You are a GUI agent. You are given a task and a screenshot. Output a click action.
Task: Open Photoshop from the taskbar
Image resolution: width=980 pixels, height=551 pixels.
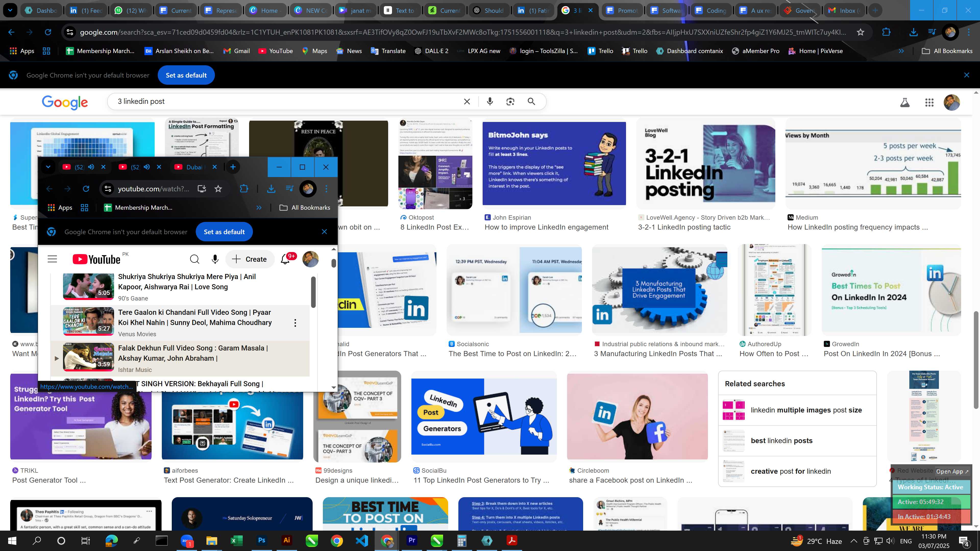(x=261, y=540)
